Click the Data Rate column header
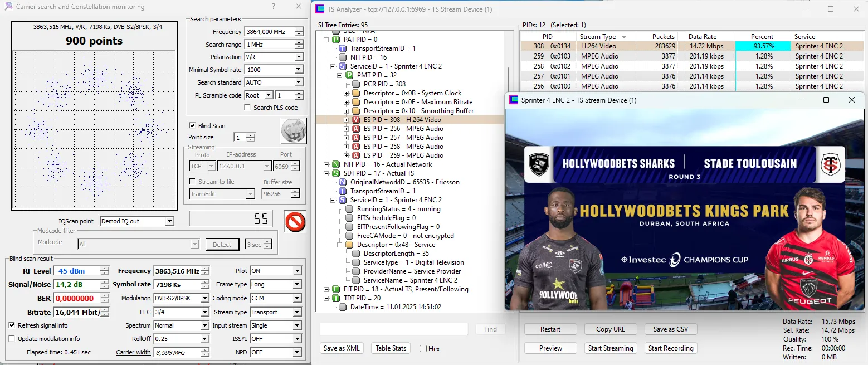Screen dimensions: 868x365 (702, 37)
